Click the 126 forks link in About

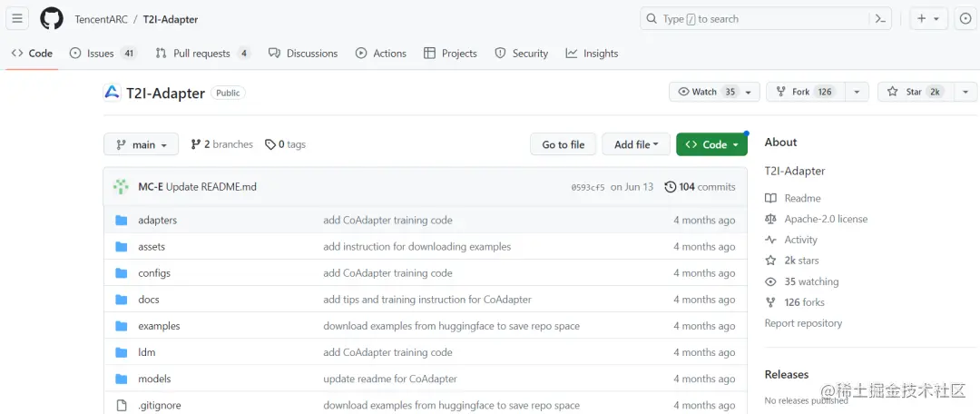tap(804, 302)
